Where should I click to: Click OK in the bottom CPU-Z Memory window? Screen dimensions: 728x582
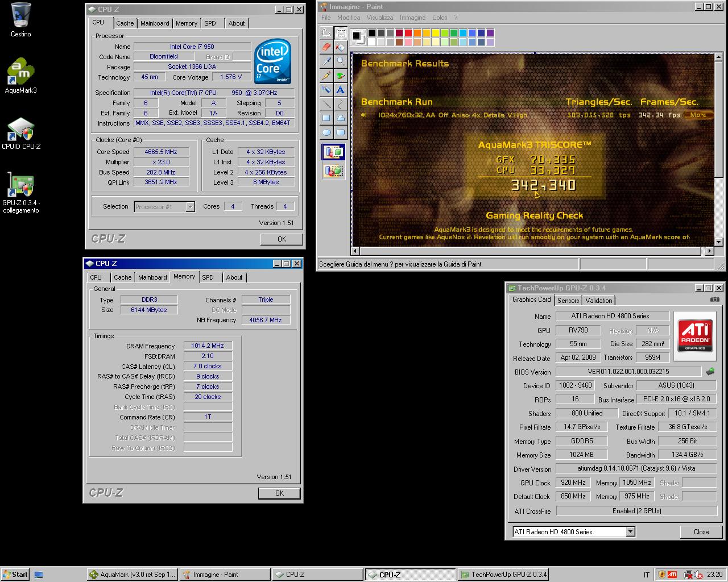coord(279,493)
